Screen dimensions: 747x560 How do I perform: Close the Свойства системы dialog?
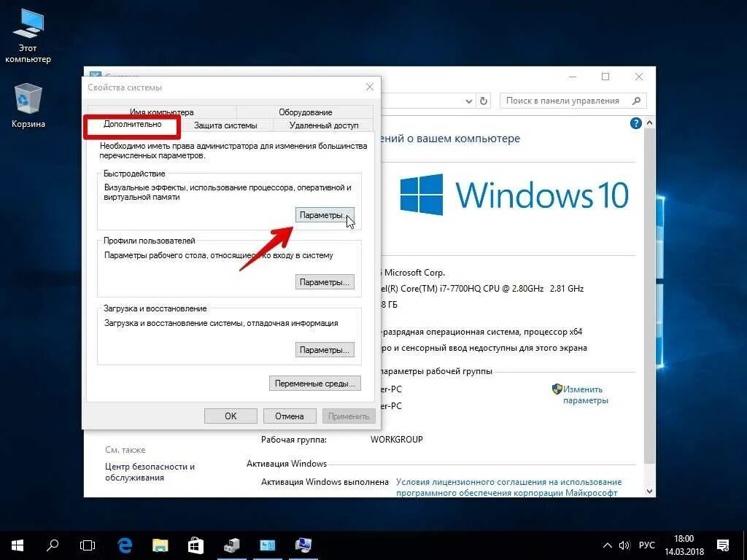pyautogui.click(x=370, y=87)
